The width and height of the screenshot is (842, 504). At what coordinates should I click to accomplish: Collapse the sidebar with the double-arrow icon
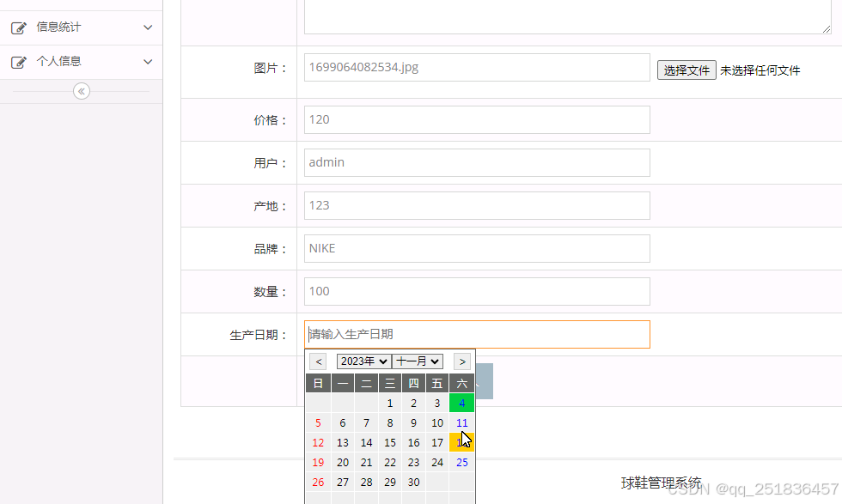[82, 91]
